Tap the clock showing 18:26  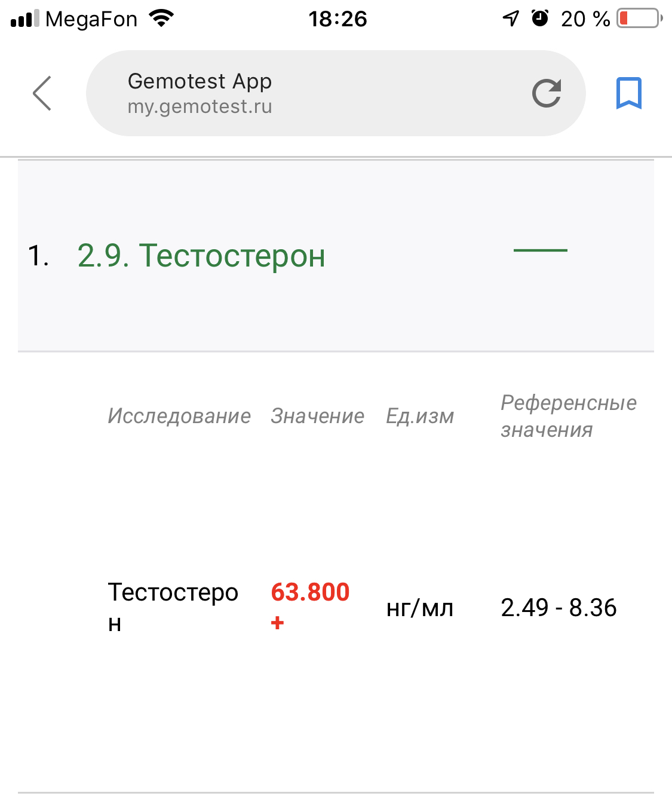(337, 19)
